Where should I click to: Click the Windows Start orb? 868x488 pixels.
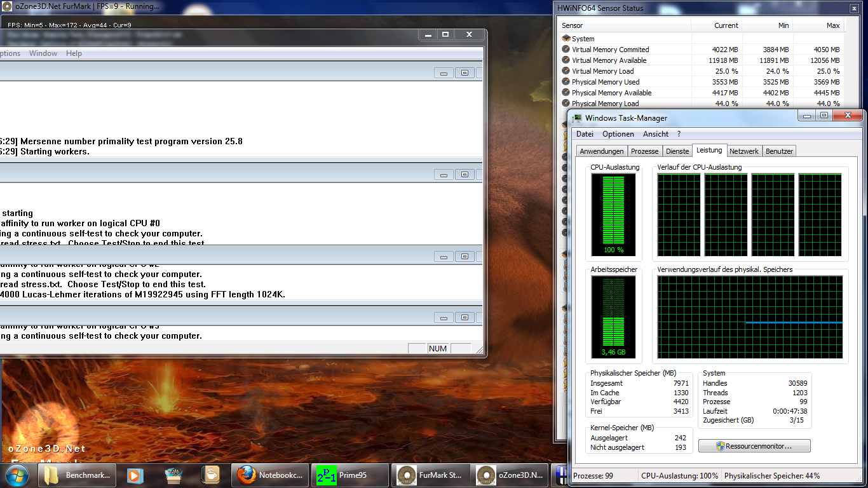tap(17, 475)
